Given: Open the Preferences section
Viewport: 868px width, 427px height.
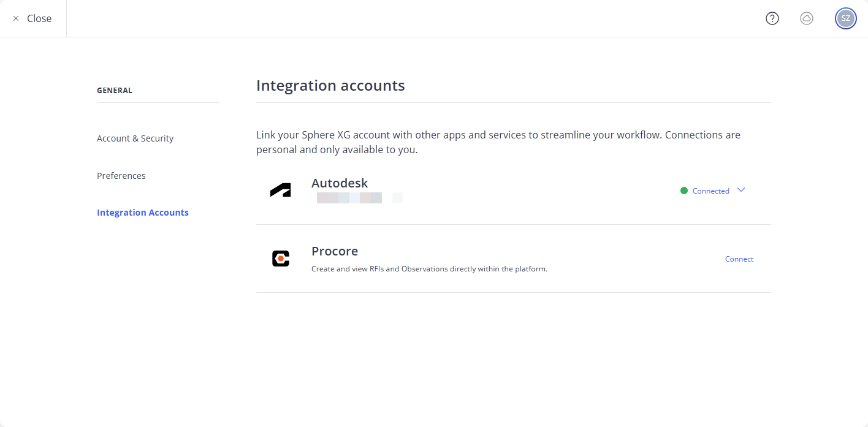Looking at the screenshot, I should pos(121,176).
